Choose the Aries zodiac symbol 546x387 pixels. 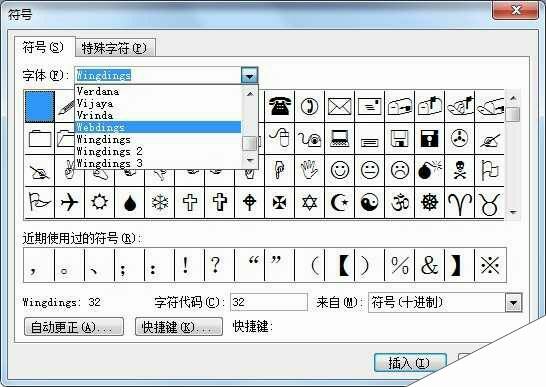coord(459,202)
